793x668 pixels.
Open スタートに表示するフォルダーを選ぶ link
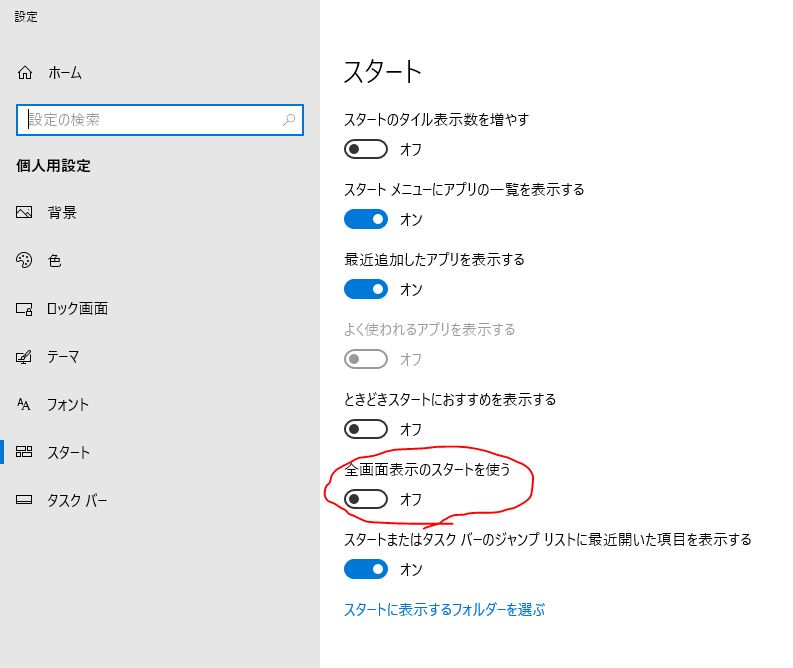[x=444, y=609]
